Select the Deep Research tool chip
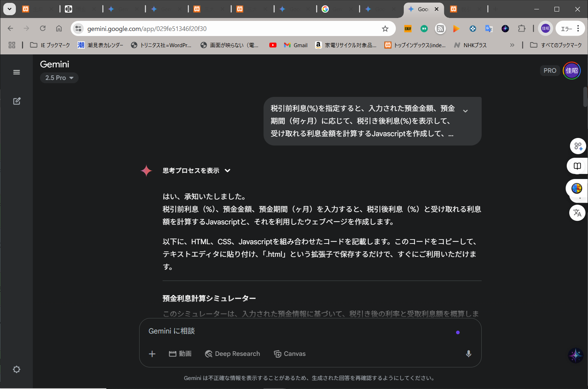Image resolution: width=588 pixels, height=389 pixels. 233,354
